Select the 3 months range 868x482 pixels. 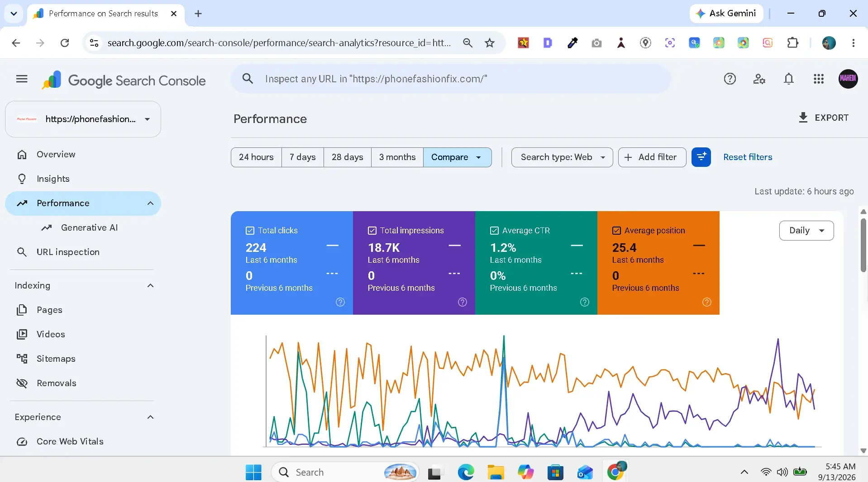coord(397,157)
